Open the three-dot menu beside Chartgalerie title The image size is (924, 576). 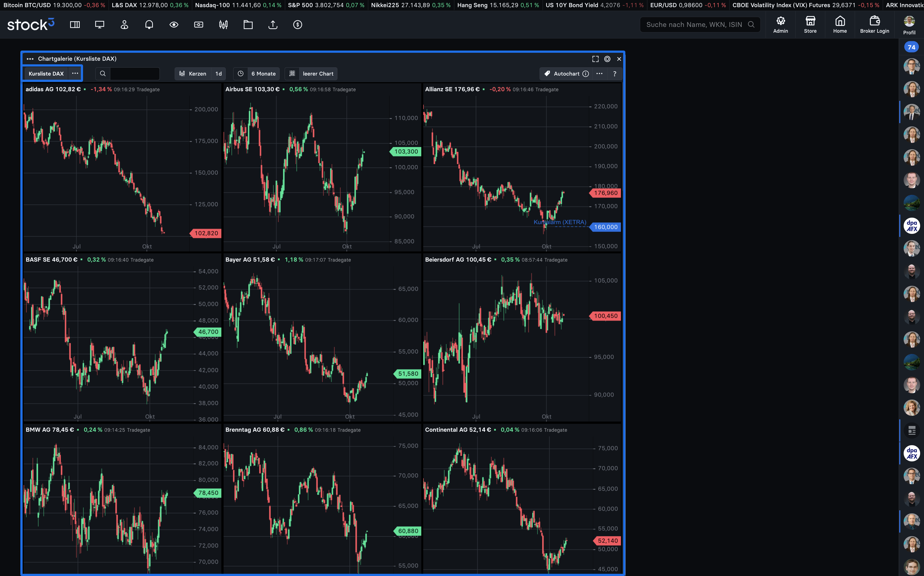click(x=30, y=59)
